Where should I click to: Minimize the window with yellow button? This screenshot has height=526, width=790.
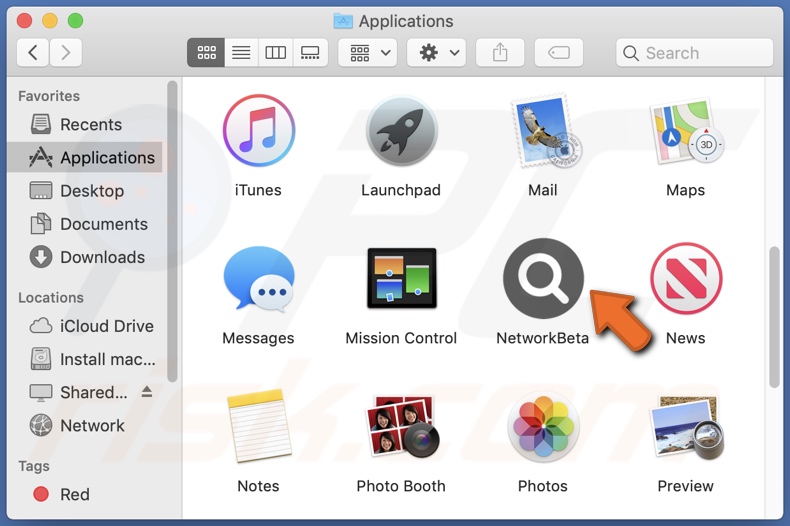[50, 21]
